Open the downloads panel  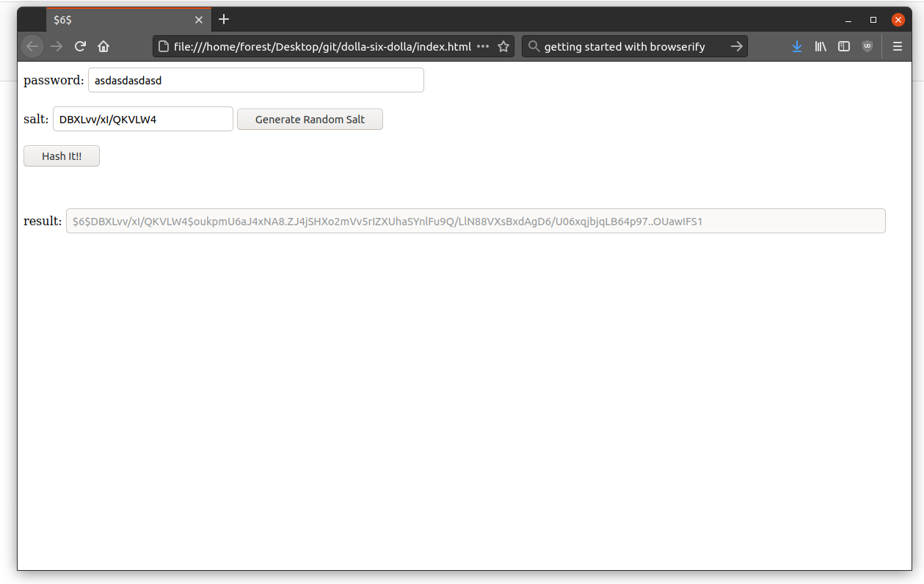(x=797, y=46)
